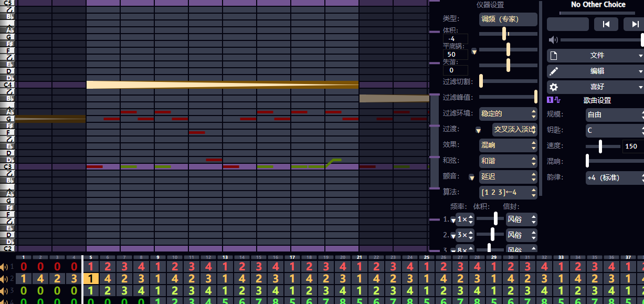Expand the 平底锅 pan options arrow
The height and width of the screenshot is (304, 644).
[x=474, y=51]
